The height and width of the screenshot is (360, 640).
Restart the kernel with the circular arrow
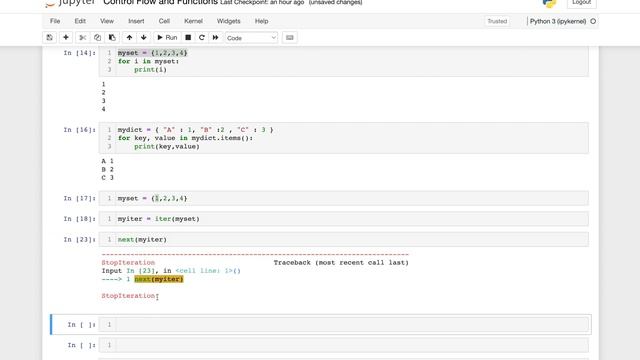[x=202, y=38]
